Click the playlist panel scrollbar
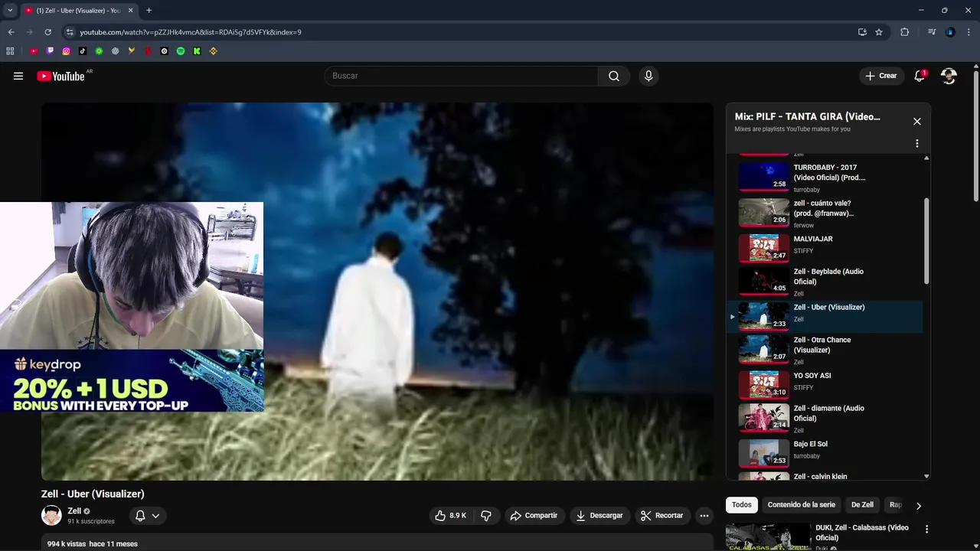The width and height of the screenshot is (980, 551). tap(926, 241)
